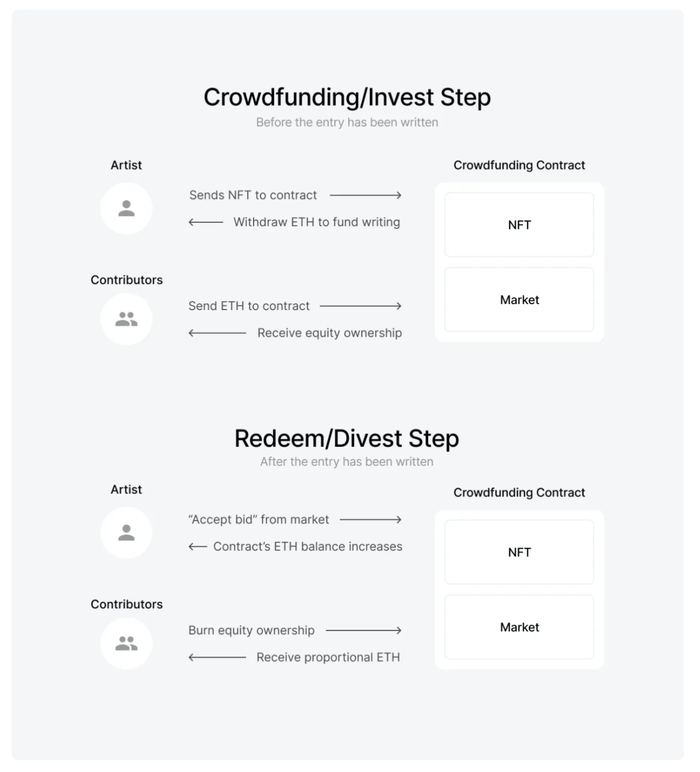Click the Artist person icon in Redeem step
Image resolution: width=700 pixels, height=772 pixels.
[x=126, y=532]
